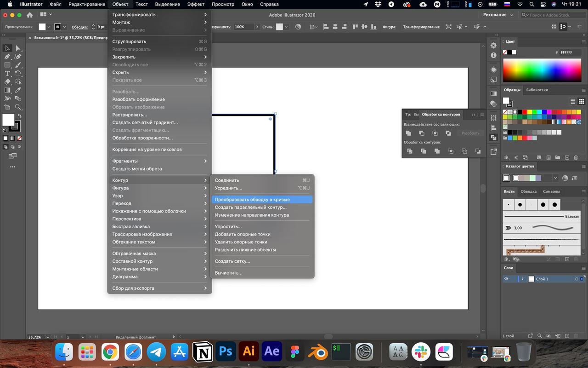Click the swap fill and stroke arrow

coord(19,116)
